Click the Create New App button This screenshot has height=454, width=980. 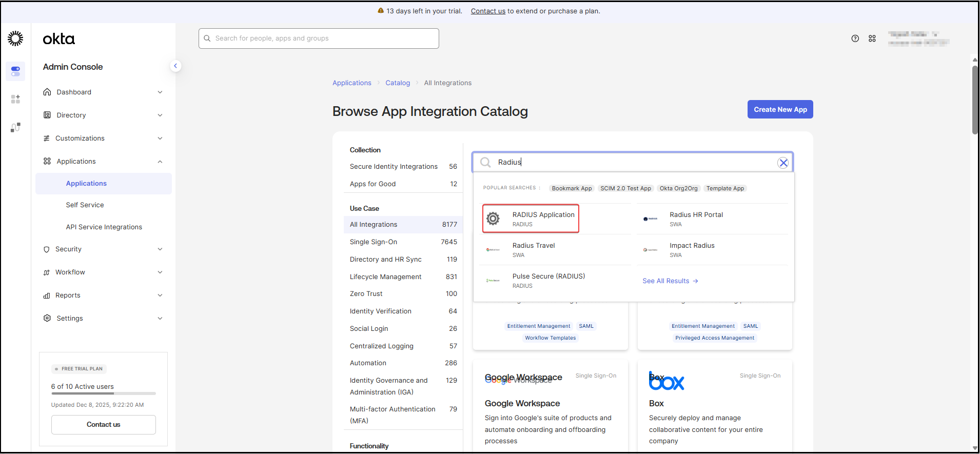[x=780, y=109]
